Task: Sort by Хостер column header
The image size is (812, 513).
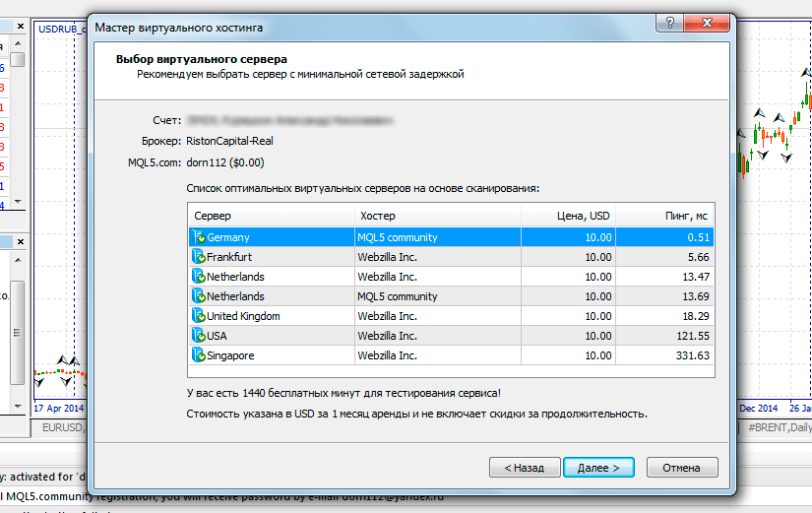Action: [x=438, y=216]
